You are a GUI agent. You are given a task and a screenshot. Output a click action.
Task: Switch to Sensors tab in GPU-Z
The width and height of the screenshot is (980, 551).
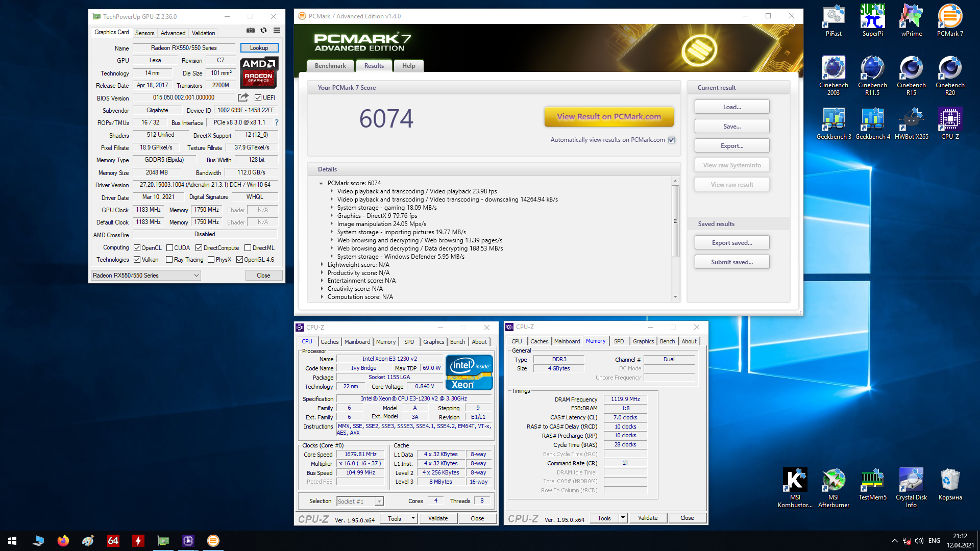point(144,33)
